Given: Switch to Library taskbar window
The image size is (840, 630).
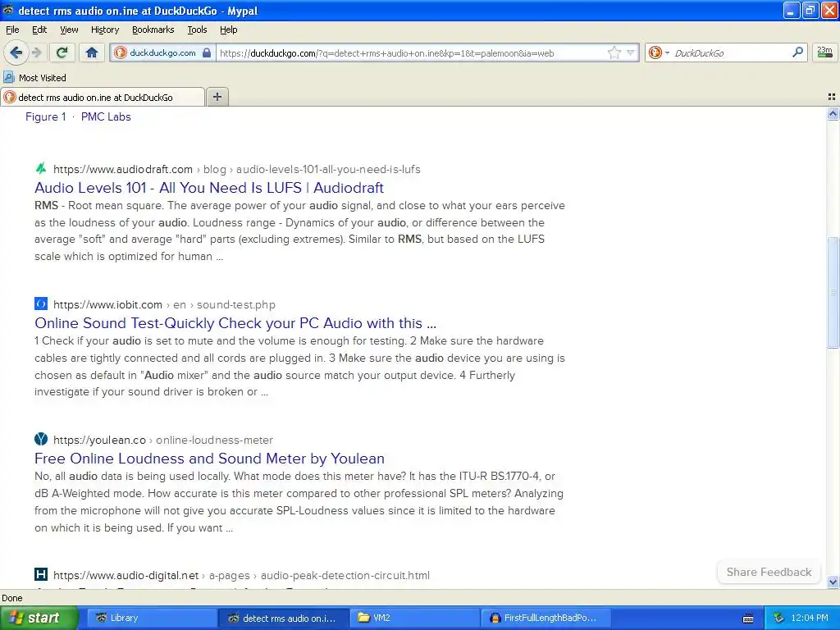Looking at the screenshot, I should click(152, 618).
